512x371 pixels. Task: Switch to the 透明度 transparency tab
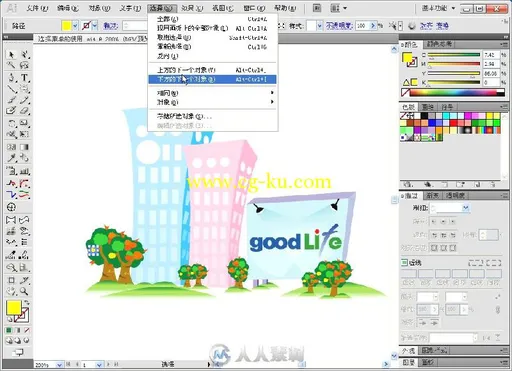tap(455, 196)
